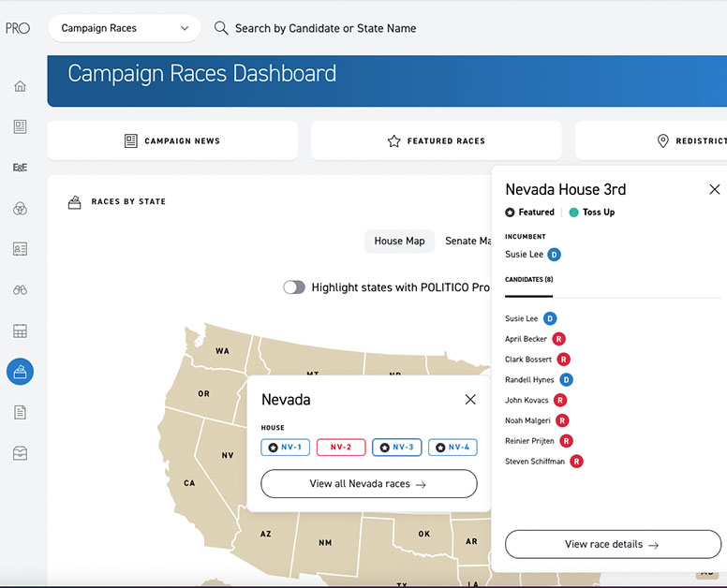The image size is (727, 588).
Task: Select the NV-4 district button
Action: [x=453, y=448]
